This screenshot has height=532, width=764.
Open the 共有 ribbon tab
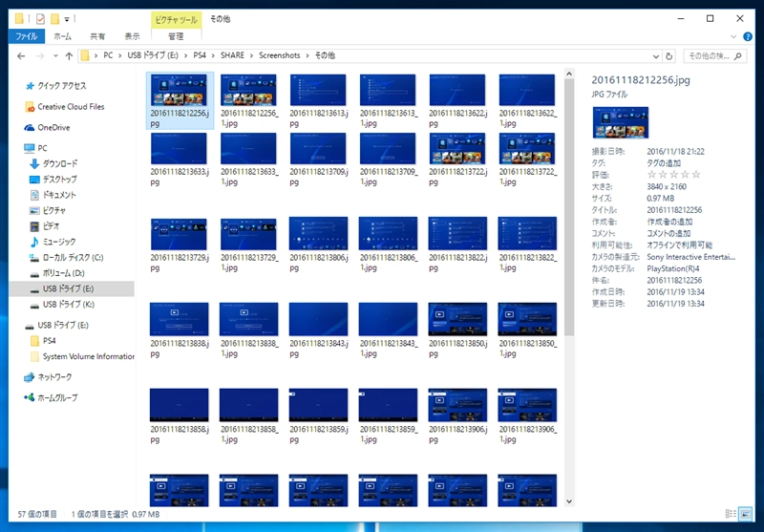pos(97,36)
